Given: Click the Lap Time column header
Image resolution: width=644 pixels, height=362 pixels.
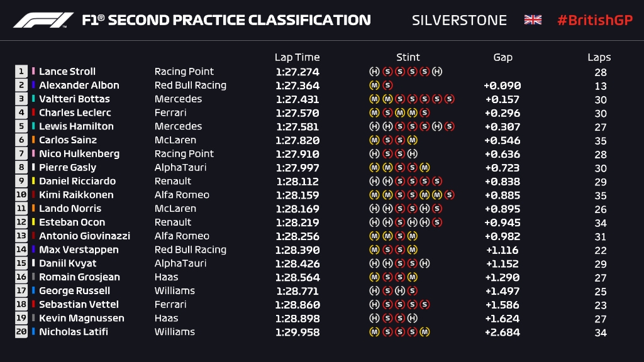Looking at the screenshot, I should click(x=297, y=57).
